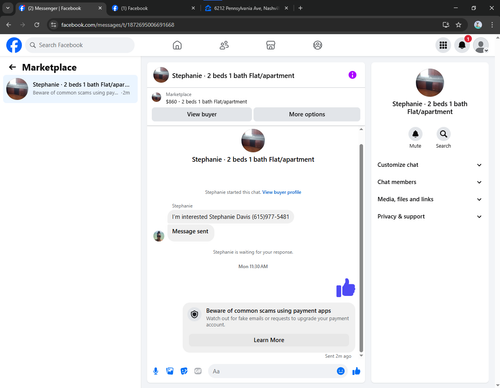Select the Stephanie conversation in list

(70, 89)
